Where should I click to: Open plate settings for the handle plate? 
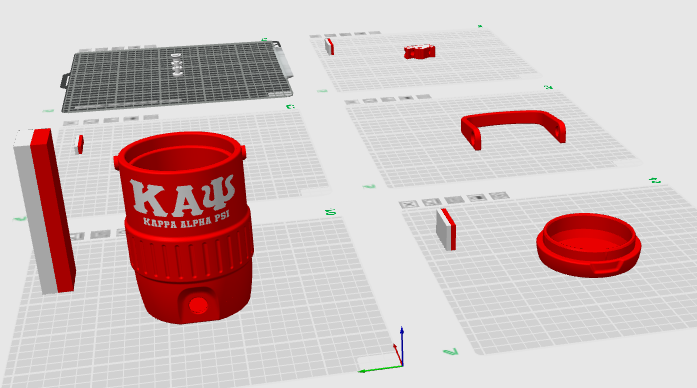(x=423, y=96)
